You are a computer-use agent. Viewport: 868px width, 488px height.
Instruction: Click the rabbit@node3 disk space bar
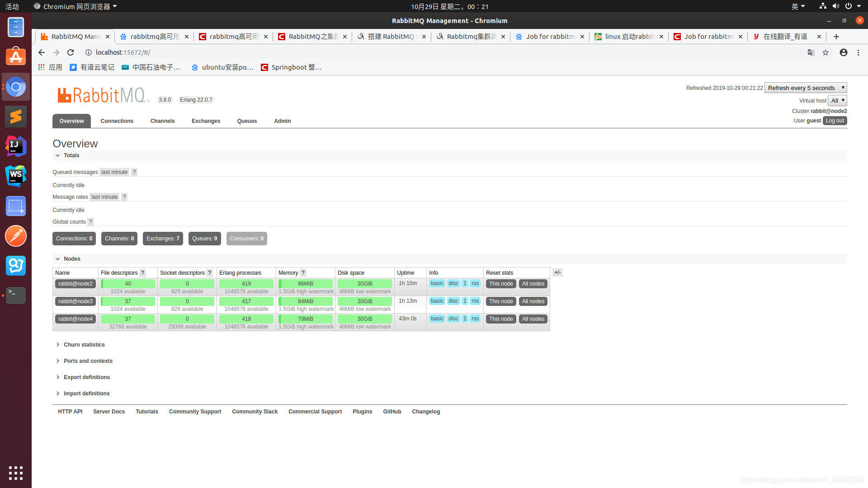pos(365,301)
